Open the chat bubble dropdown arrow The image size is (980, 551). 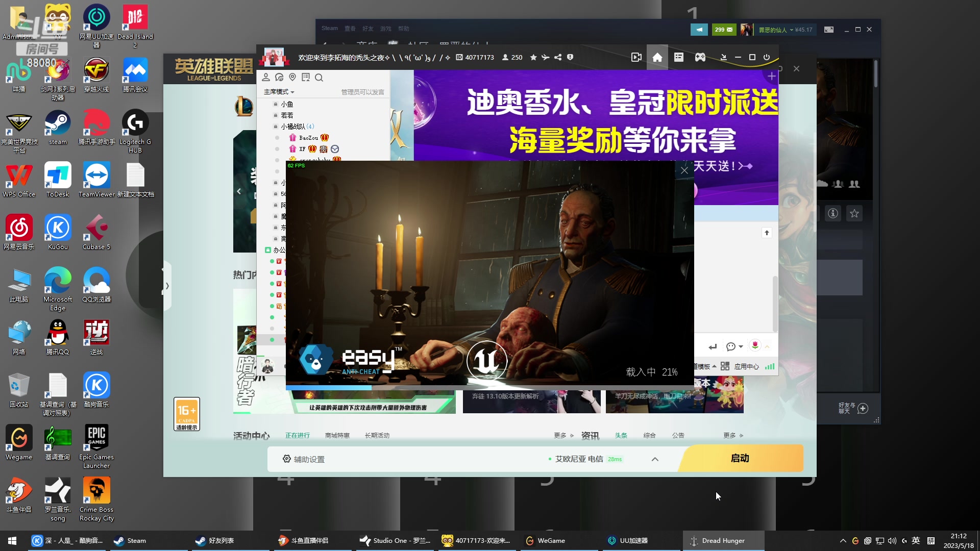coord(741,347)
